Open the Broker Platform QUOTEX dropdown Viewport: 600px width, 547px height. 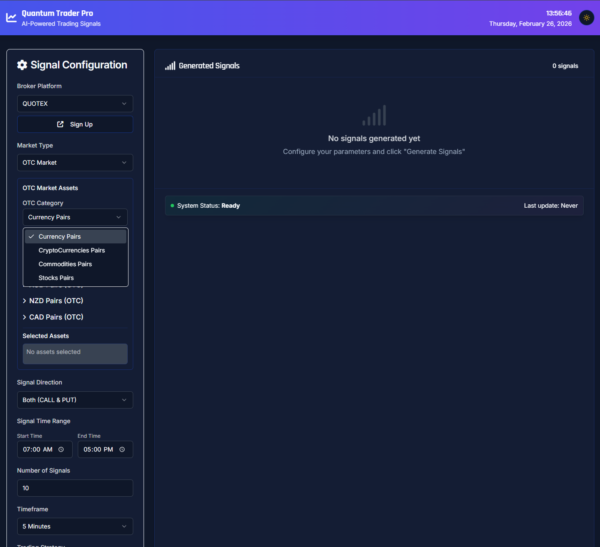[x=75, y=103]
